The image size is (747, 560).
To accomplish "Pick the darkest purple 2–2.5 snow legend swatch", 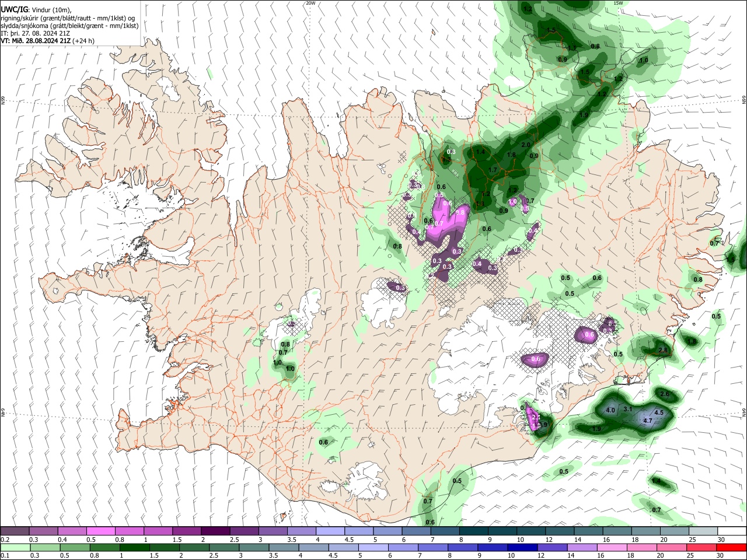I will click(x=215, y=531).
